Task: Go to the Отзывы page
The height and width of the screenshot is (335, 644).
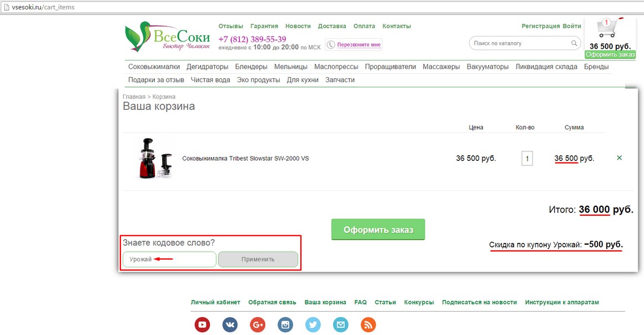Action: (231, 26)
